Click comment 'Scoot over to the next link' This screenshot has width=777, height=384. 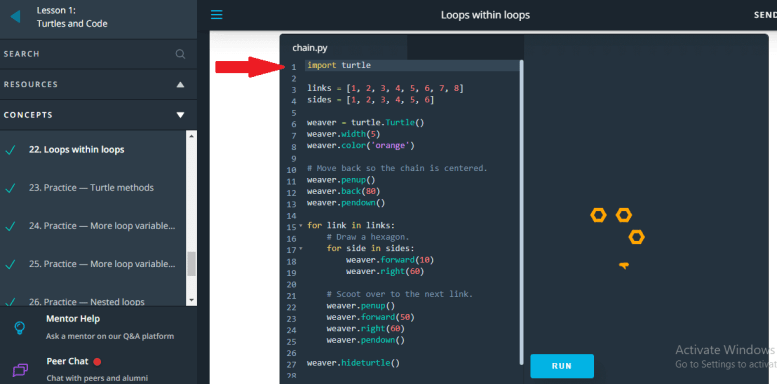(x=400, y=294)
